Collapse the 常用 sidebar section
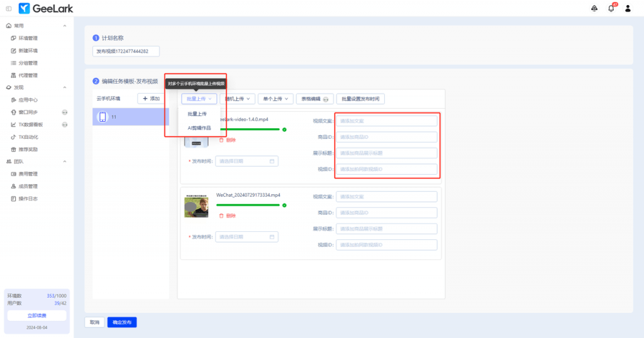 point(65,26)
